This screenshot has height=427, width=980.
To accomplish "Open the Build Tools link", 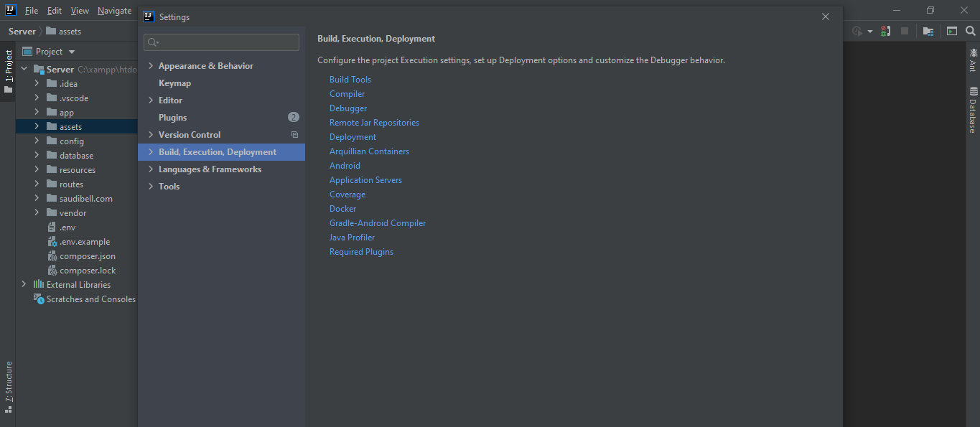I will pos(350,80).
